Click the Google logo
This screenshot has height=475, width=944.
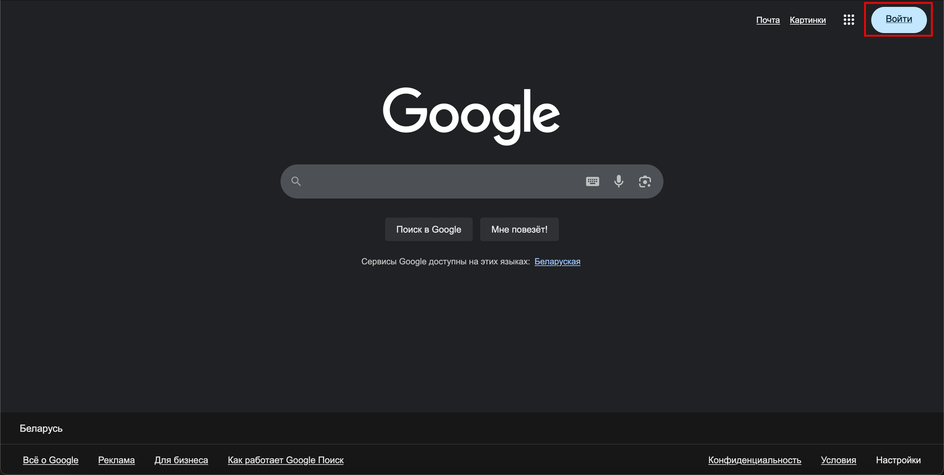(471, 116)
